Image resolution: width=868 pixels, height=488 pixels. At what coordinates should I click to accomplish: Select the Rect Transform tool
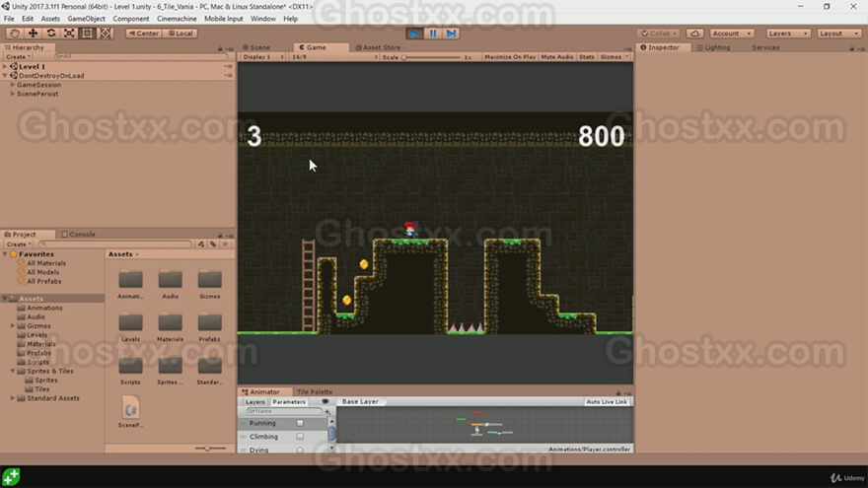coord(87,34)
